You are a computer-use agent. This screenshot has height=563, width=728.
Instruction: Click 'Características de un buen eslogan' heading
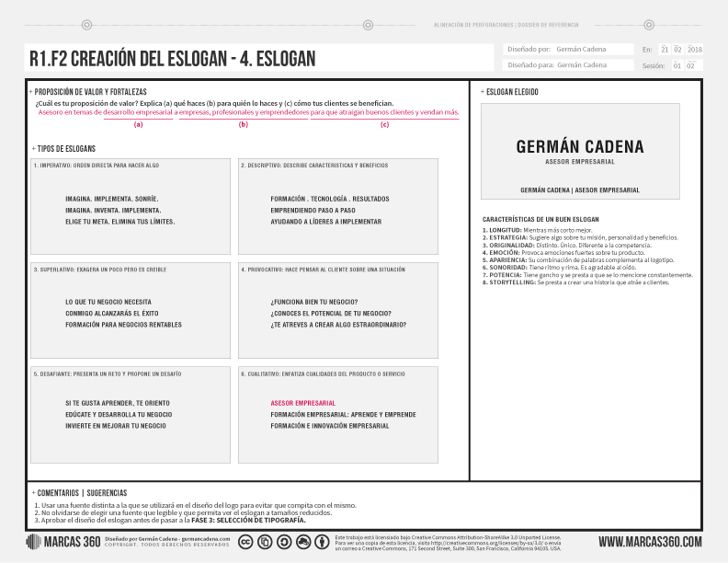pos(540,219)
